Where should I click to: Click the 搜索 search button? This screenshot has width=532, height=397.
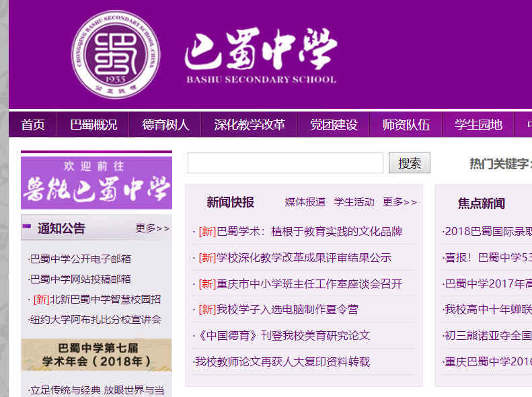(410, 163)
